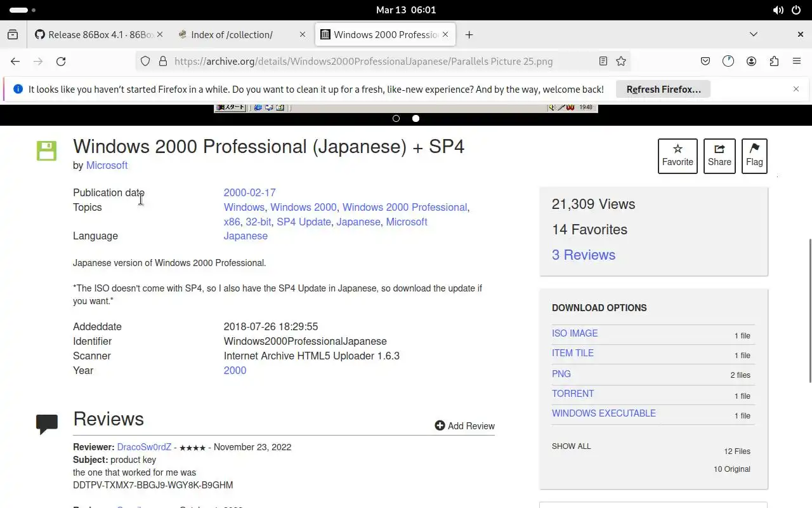Click the 12 Files count

click(x=737, y=451)
